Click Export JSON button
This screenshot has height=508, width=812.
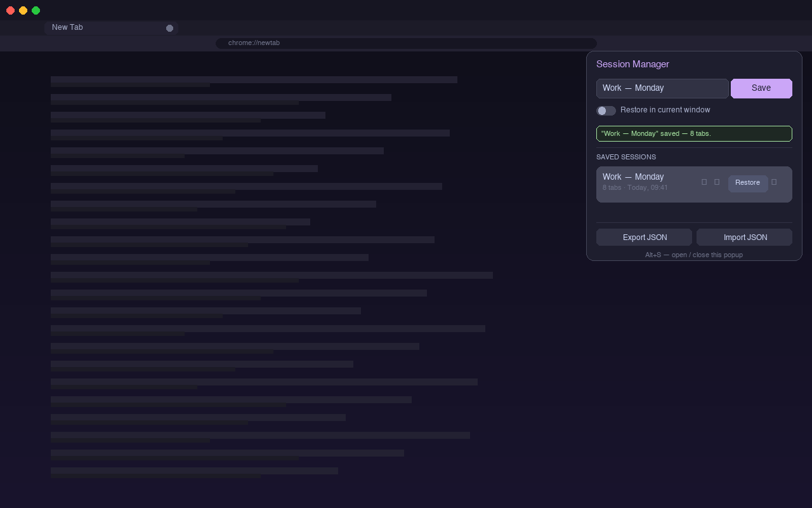(x=645, y=237)
